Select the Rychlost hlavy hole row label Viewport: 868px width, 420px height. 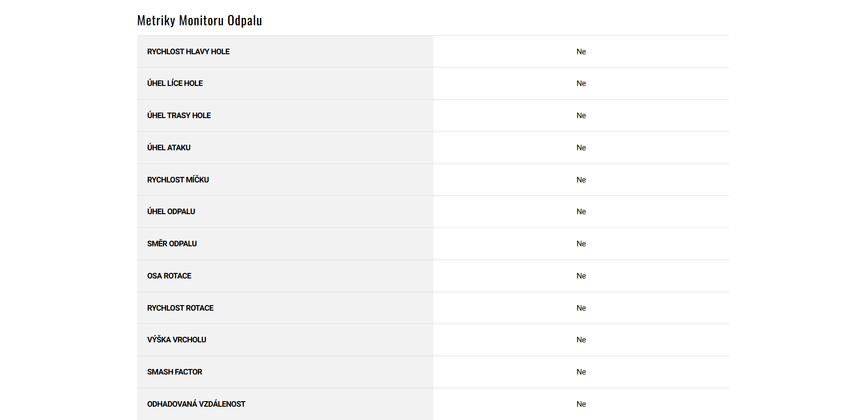[x=188, y=51]
